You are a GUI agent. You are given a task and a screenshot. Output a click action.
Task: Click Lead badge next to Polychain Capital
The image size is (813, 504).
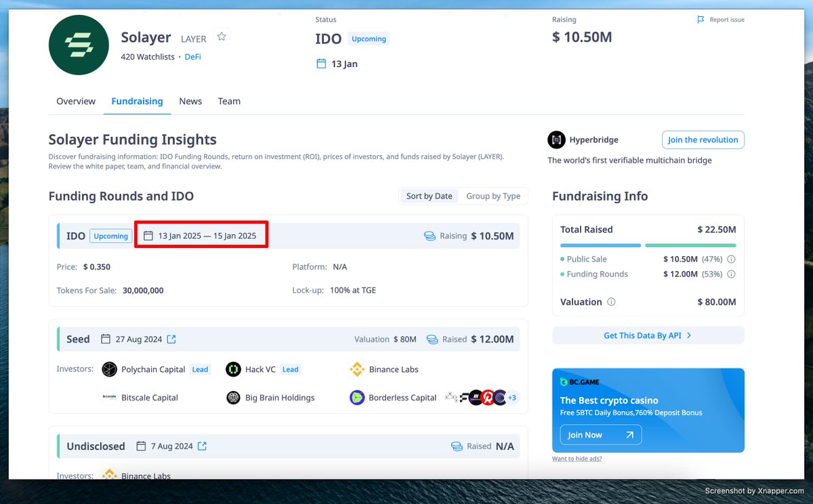coord(200,369)
